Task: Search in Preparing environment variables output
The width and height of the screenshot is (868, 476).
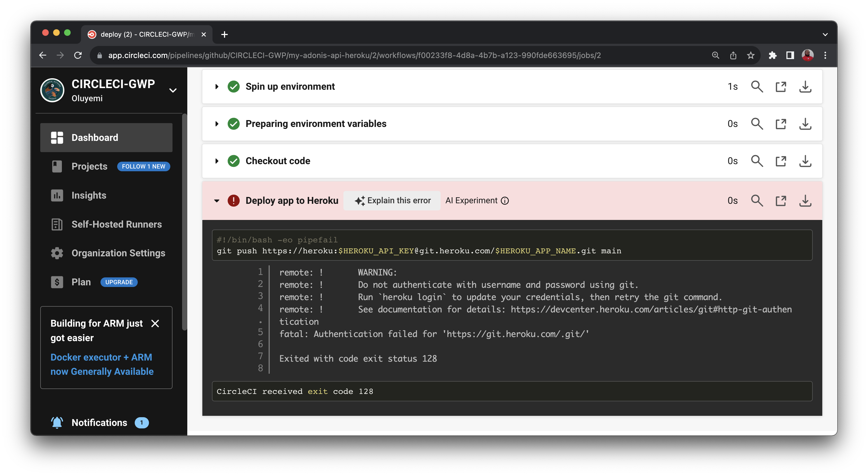Action: 757,124
